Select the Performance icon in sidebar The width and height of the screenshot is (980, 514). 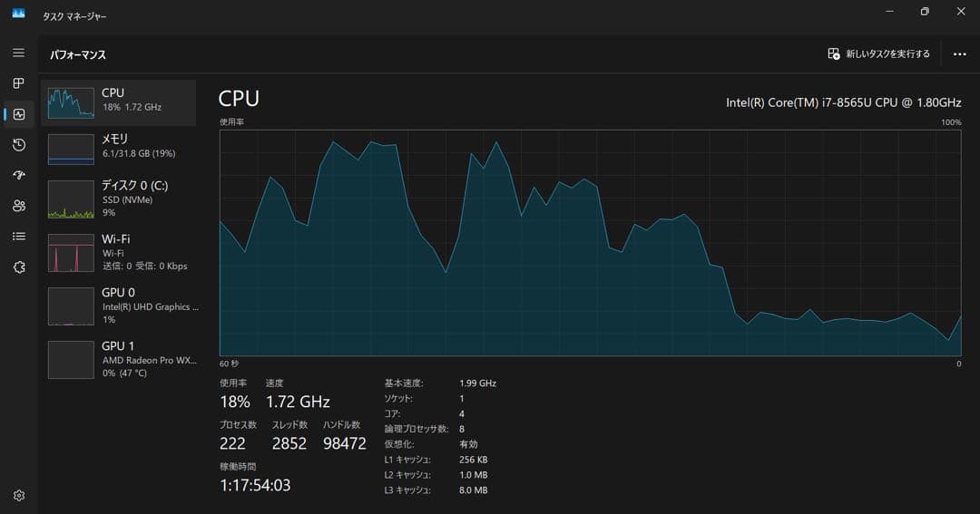(x=19, y=114)
